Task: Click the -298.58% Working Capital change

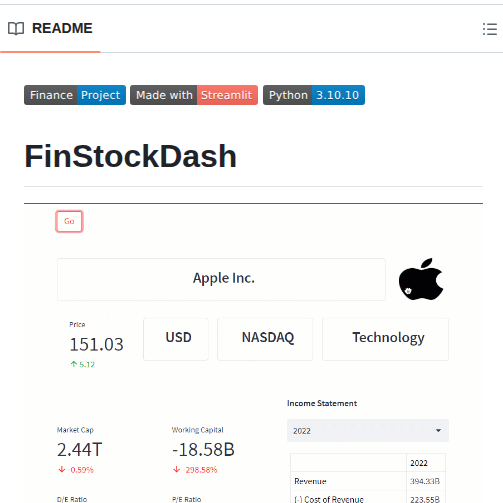Action: tap(195, 470)
